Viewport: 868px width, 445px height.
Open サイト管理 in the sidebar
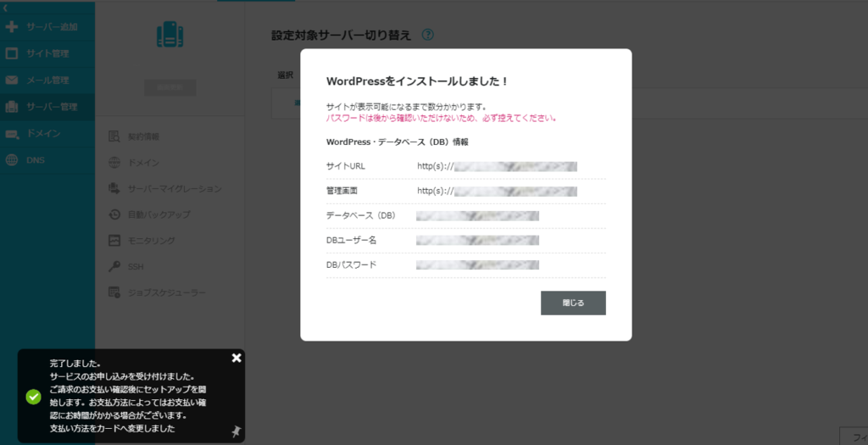click(47, 53)
